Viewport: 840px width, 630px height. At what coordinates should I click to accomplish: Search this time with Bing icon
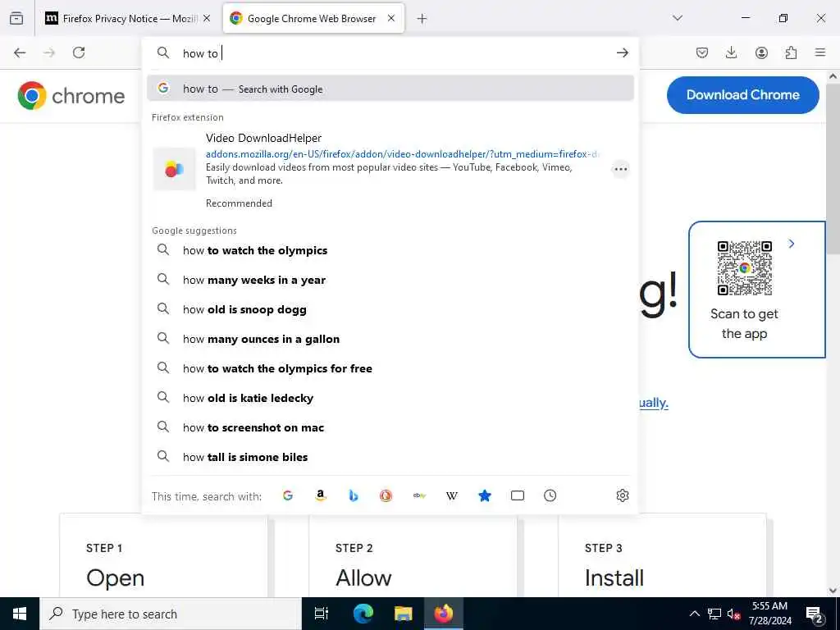tap(353, 495)
